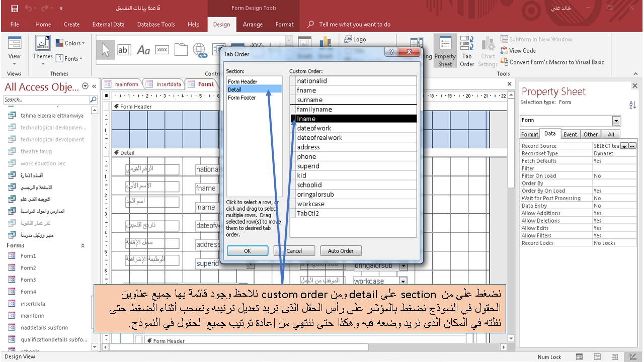The image size is (644, 362).
Task: Open the Form selector dropdown in Property Sheet
Action: tap(616, 120)
